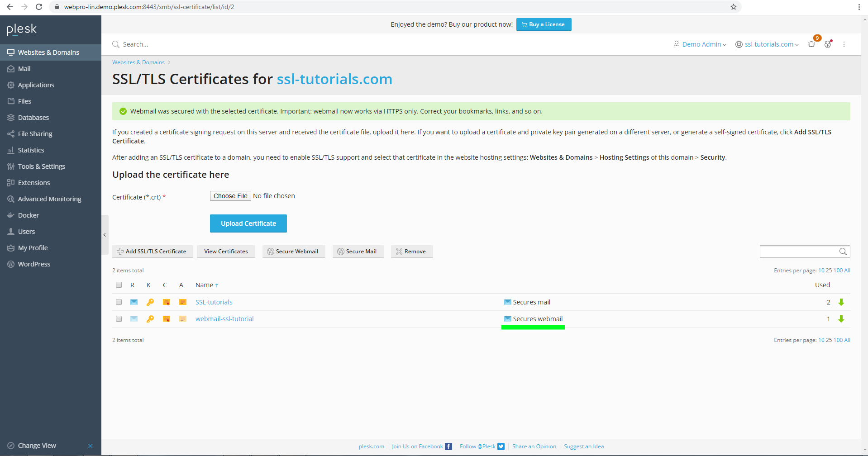This screenshot has width=868, height=456.
Task: Click View Certificates button
Action: pyautogui.click(x=226, y=252)
